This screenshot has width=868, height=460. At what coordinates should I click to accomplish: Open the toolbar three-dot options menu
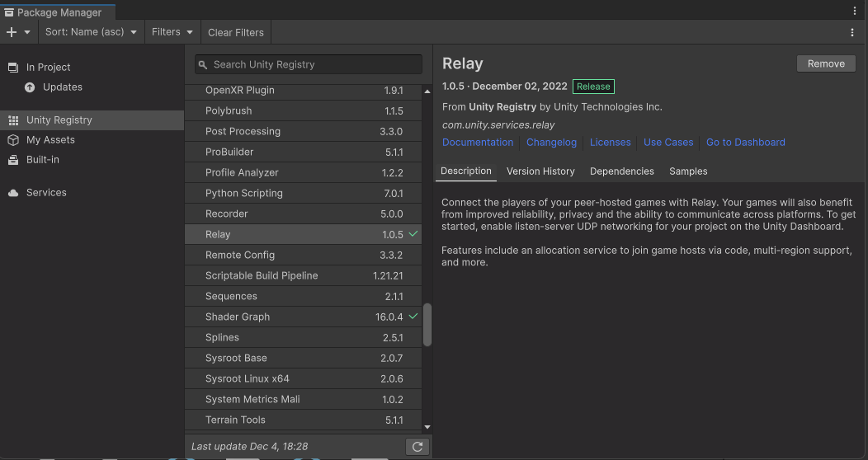point(852,32)
